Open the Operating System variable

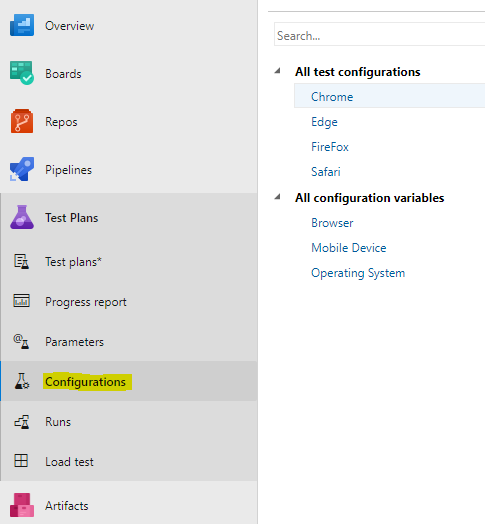coord(358,273)
